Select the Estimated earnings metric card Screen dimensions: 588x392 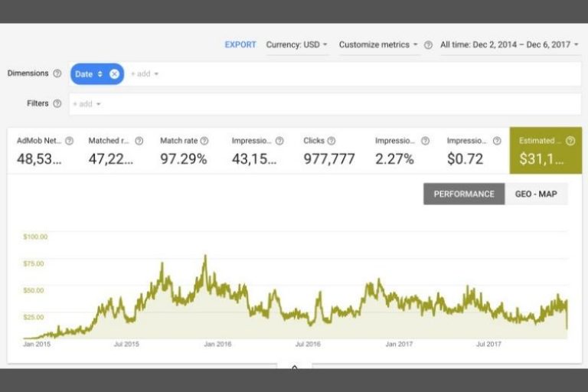click(x=546, y=150)
